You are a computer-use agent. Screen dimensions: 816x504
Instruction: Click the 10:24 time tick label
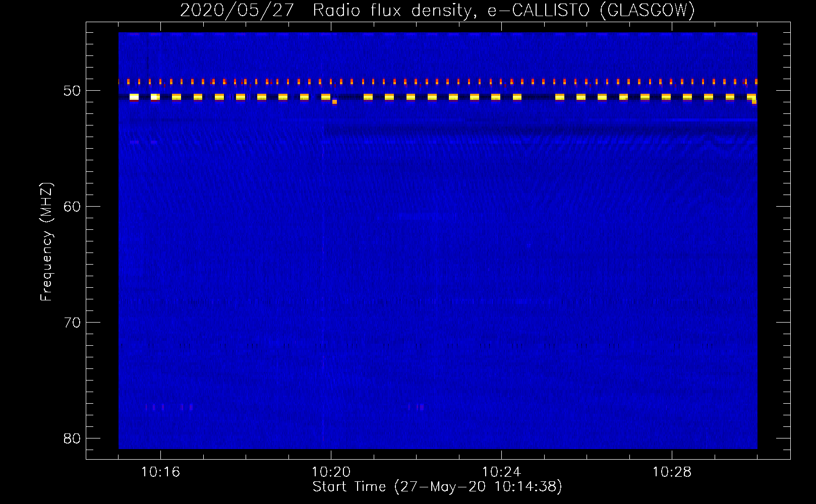point(501,472)
